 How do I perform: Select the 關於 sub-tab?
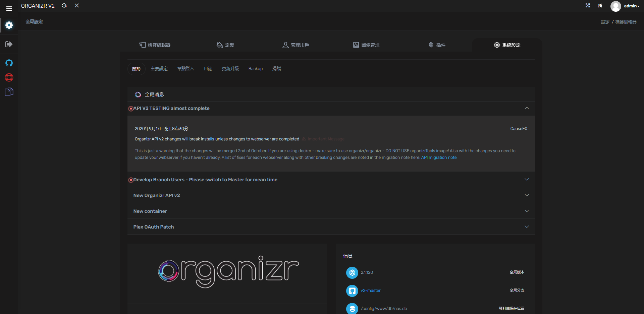(137, 69)
